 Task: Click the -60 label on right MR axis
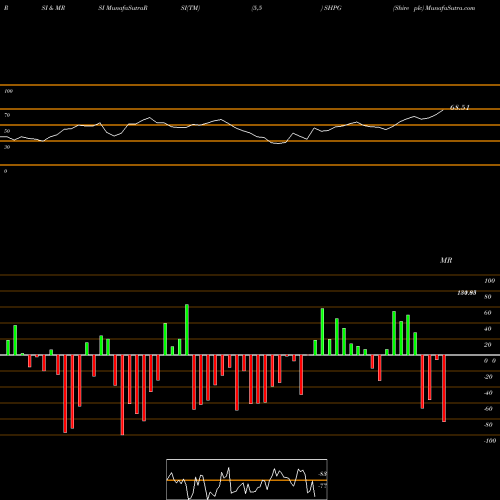click(x=488, y=409)
